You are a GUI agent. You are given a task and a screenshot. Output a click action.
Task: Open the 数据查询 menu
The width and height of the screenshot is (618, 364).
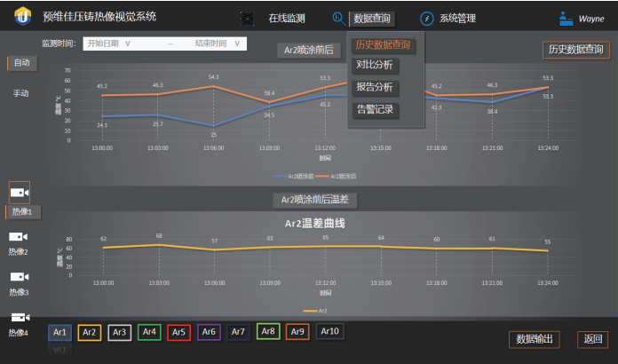pyautogui.click(x=372, y=19)
